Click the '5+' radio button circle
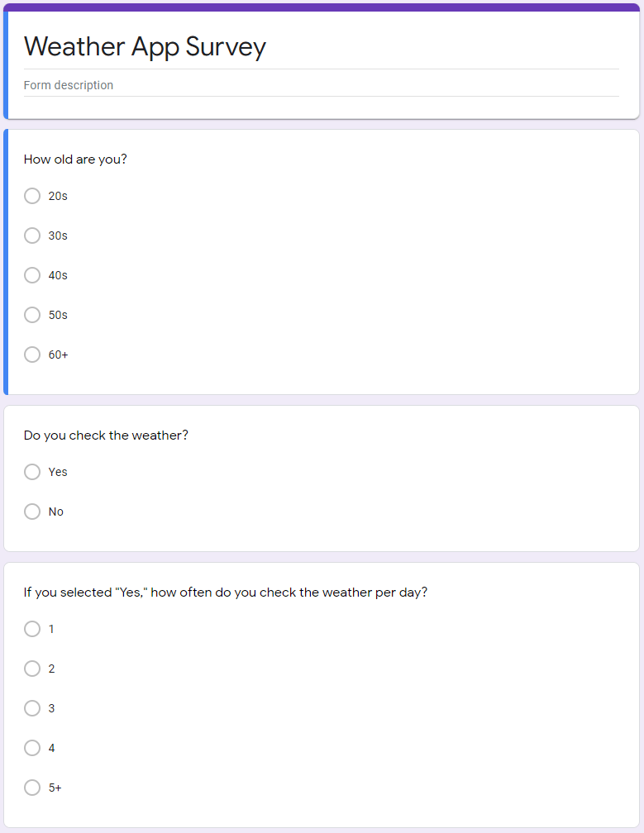Screen dimensions: 644x833 32,788
